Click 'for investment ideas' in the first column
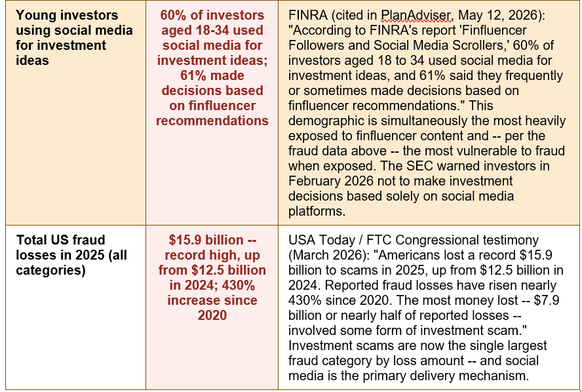The image size is (582, 392). (61, 52)
